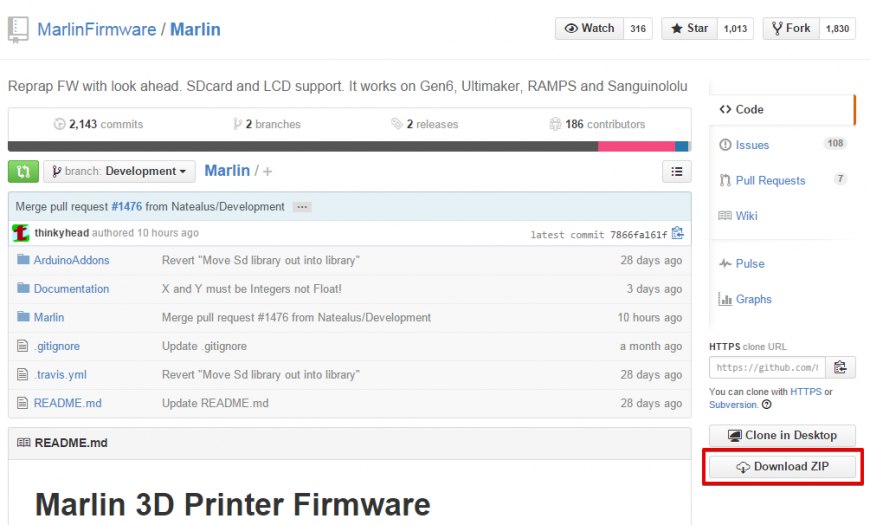Click the file icon beside .travis.yml
Screen dimensions: 870x525
22,374
